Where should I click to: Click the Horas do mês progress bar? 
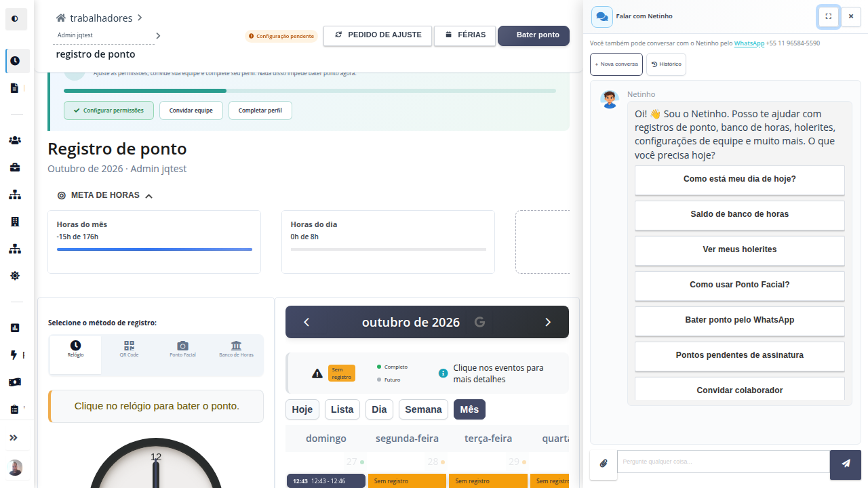point(155,249)
